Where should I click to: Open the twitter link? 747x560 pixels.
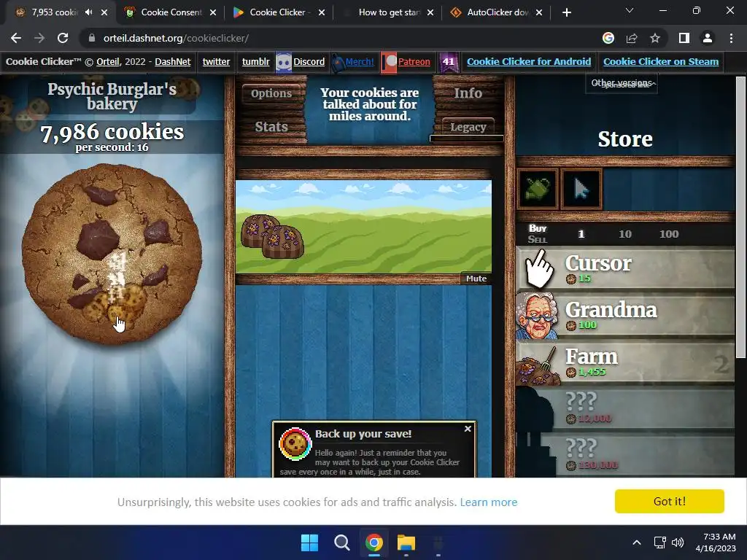pos(216,61)
